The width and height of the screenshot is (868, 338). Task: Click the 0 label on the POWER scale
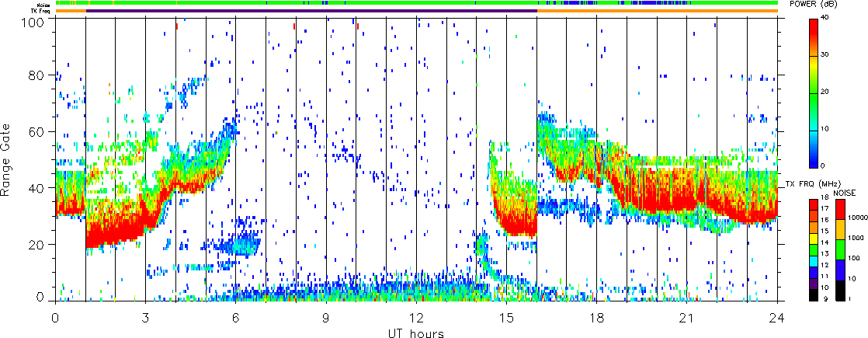(823, 166)
